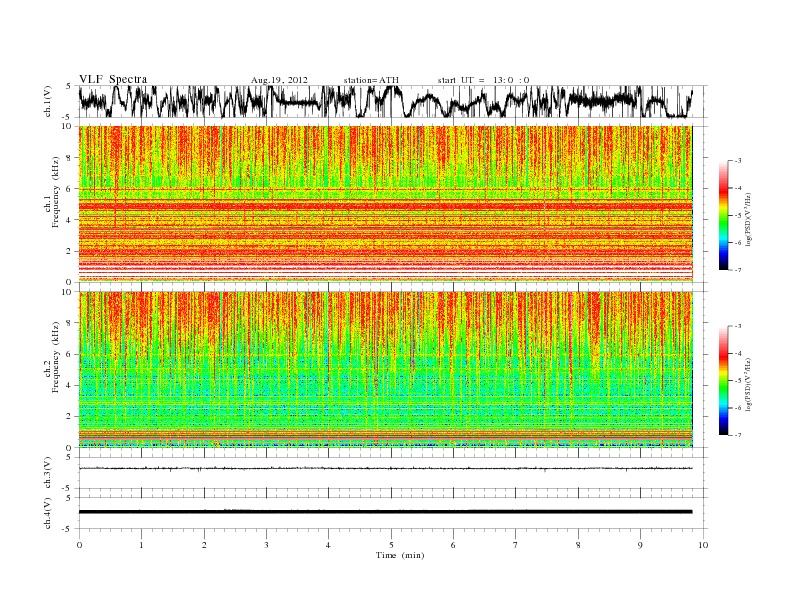Click ch.1 "Frequency (kHz)" axis label
This screenshot has width=792, height=612.
(56, 192)
